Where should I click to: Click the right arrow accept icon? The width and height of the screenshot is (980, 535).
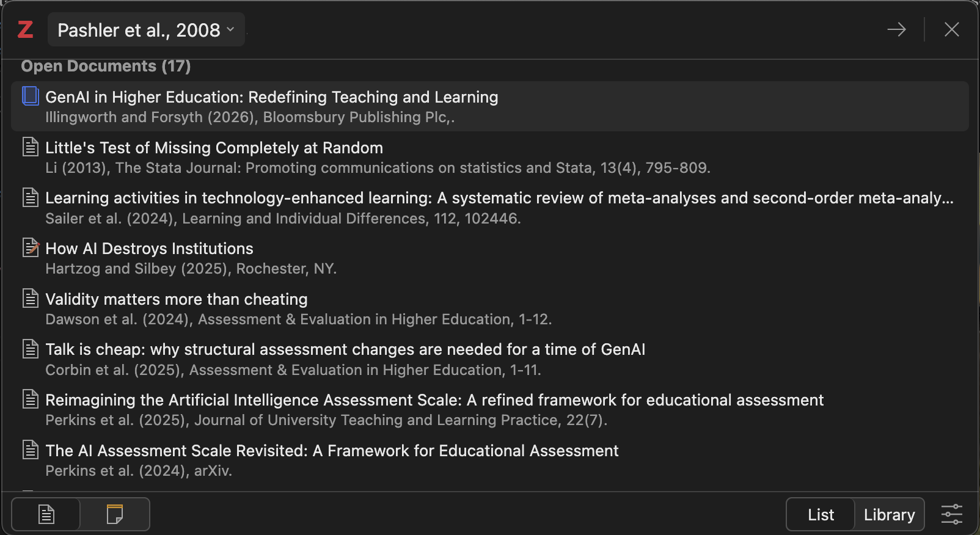(896, 29)
